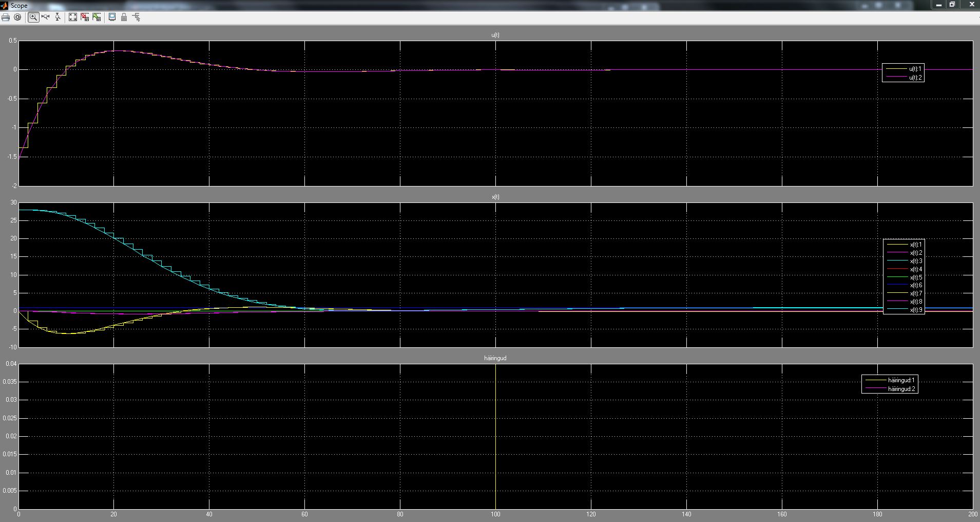The width and height of the screenshot is (980, 522).
Task: Minimize the Scope window
Action: [x=938, y=5]
